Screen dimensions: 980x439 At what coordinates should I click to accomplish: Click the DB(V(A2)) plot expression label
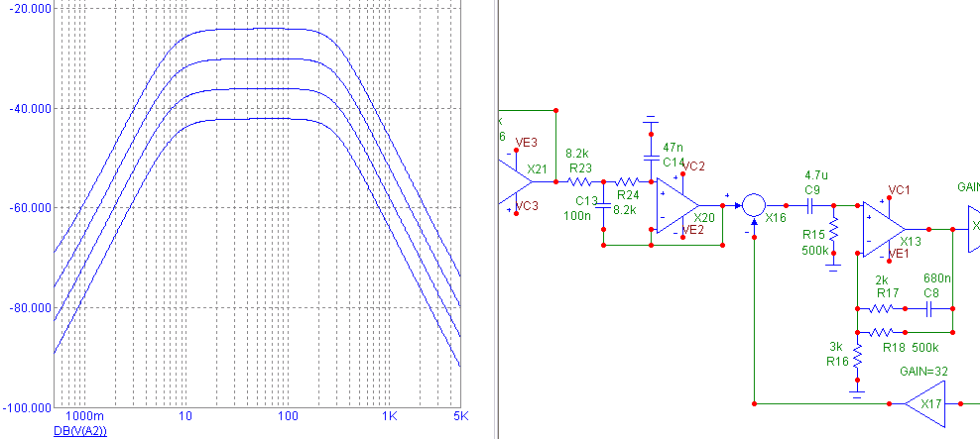coord(80,431)
